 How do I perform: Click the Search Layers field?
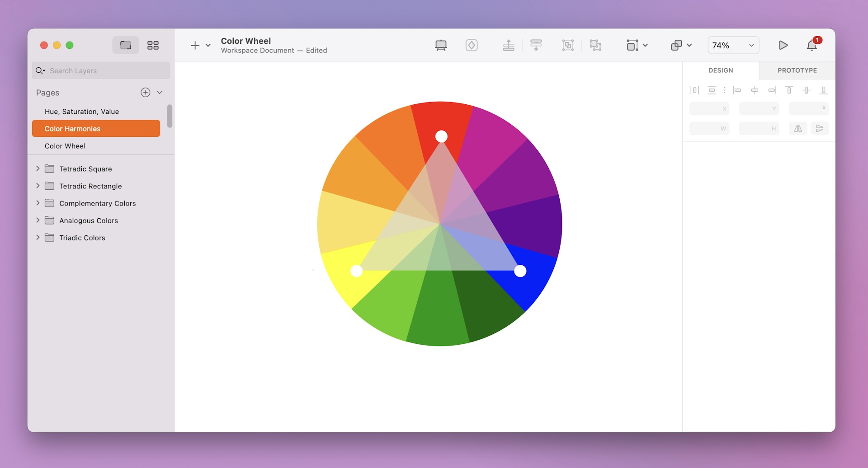pos(100,70)
